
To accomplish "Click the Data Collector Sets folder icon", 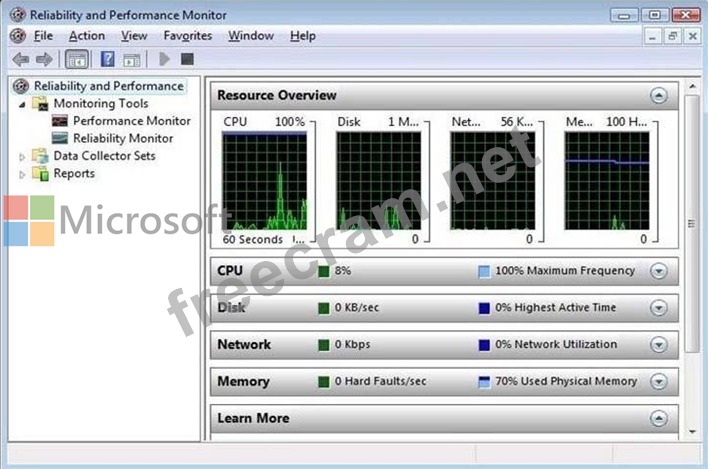I will tap(40, 156).
